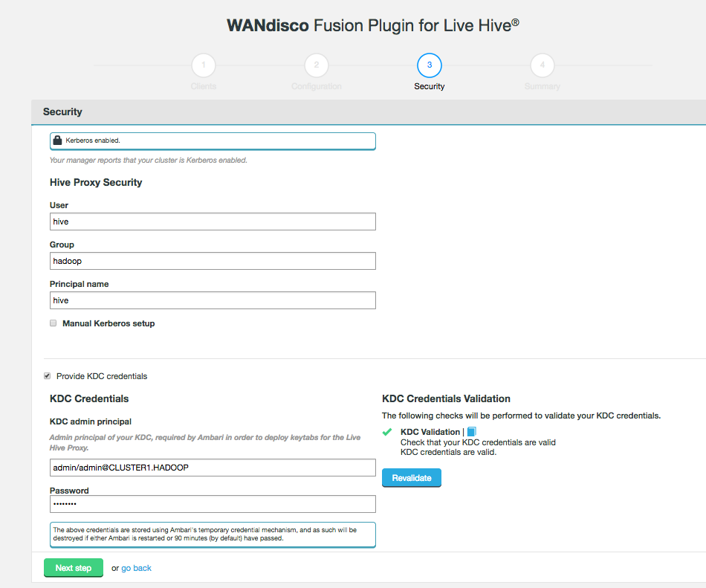
Task: Jump to step 4 Summary circle
Action: pos(543,65)
